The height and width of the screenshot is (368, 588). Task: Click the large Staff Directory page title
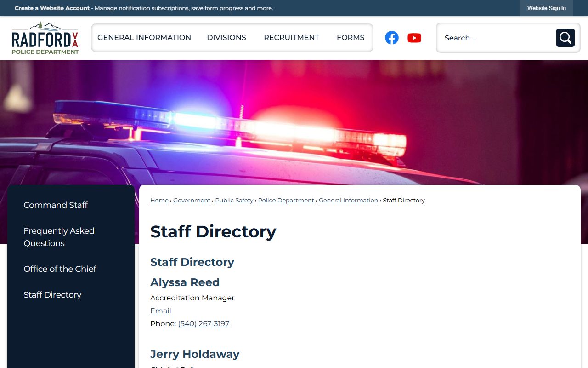[x=213, y=232]
